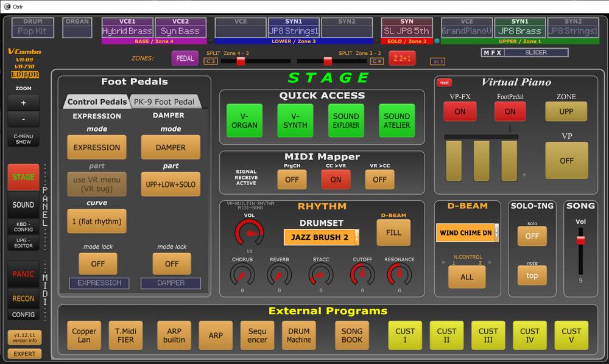This screenshot has width=609, height=364.
Task: Click the SPLIT Zone 4-3 slider handle
Action: [241, 61]
